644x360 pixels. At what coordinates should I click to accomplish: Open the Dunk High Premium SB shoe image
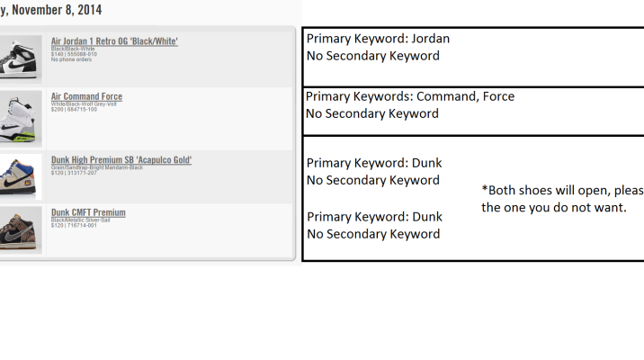coord(21,176)
